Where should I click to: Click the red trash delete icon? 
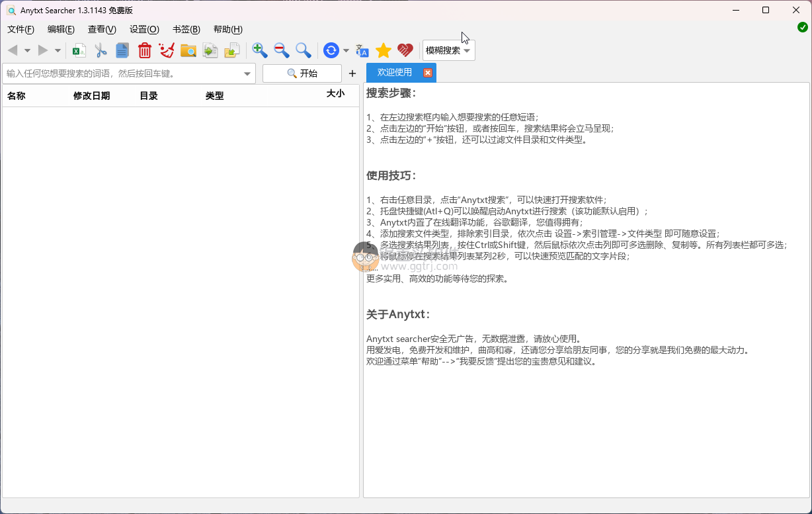pos(145,50)
